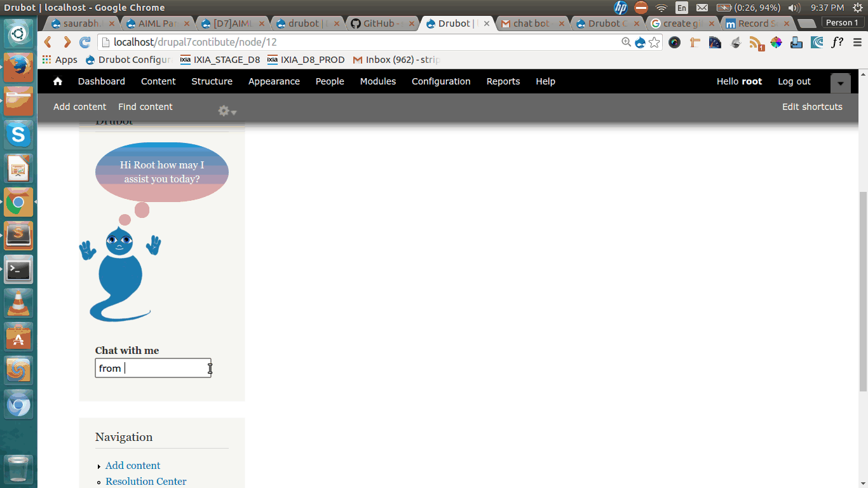Focus the Chat with me text field
The width and height of the screenshot is (868, 488).
click(153, 368)
